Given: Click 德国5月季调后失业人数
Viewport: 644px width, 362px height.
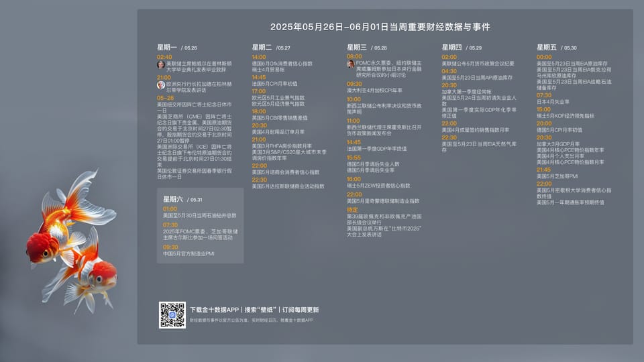Looking at the screenshot, I should 373,164.
